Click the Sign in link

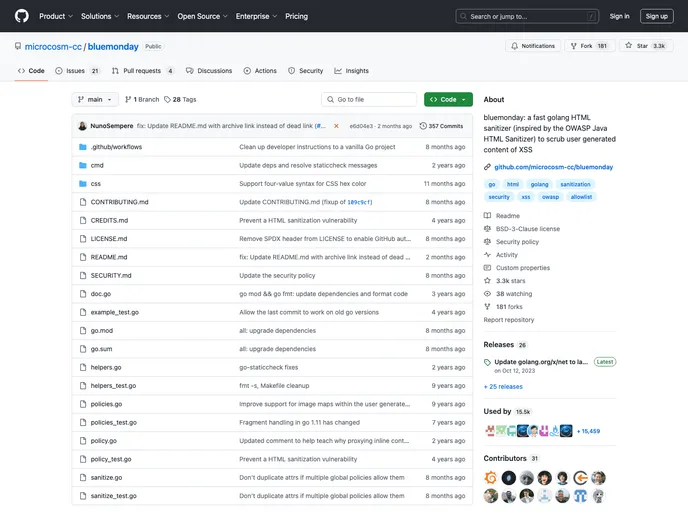619,16
